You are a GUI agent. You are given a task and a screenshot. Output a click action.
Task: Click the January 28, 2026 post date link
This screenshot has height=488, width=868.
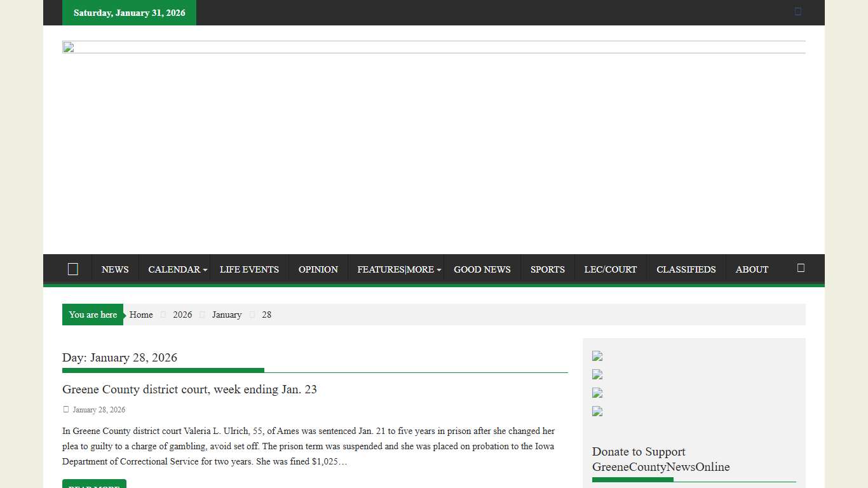pos(98,410)
